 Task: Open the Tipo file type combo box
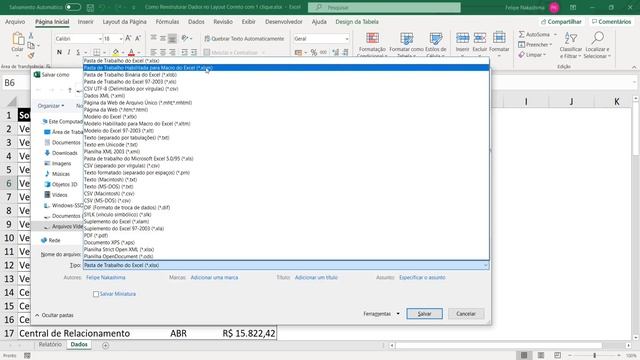click(286, 265)
